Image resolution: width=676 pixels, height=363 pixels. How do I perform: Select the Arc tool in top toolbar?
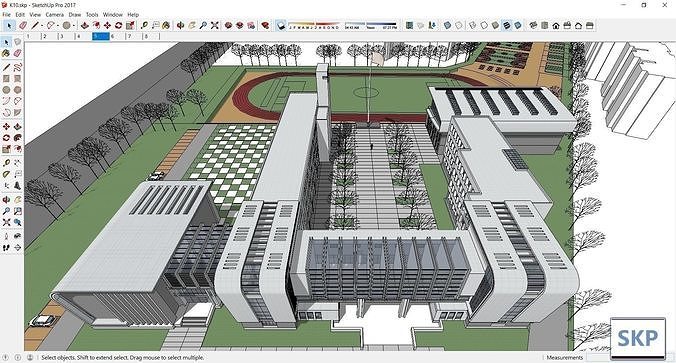pos(51,26)
